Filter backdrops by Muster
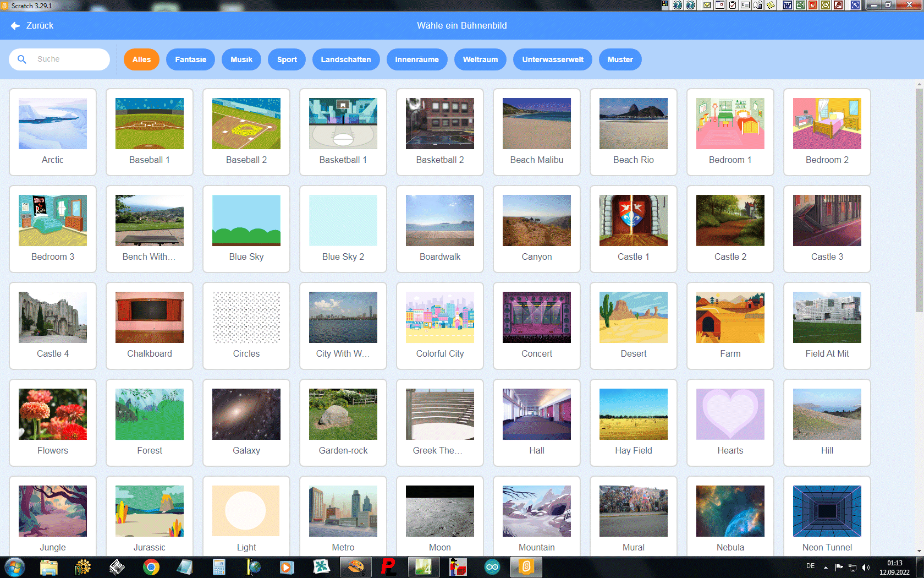 coord(620,59)
